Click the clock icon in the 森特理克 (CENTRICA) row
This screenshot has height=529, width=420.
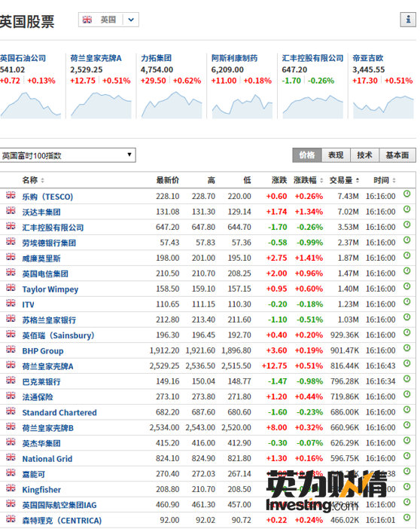pos(407,518)
